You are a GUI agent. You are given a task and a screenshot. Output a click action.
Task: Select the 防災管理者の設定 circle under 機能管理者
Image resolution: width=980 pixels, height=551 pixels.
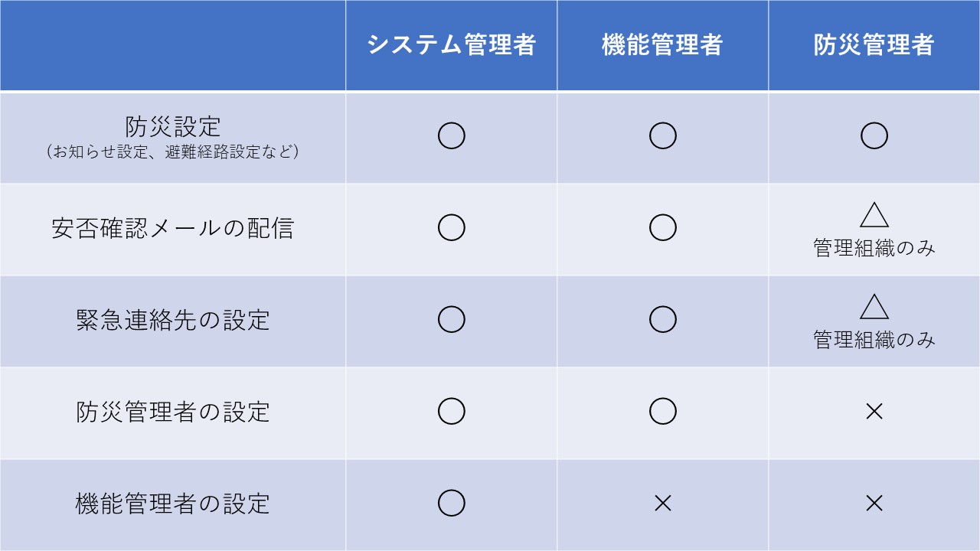coord(662,412)
